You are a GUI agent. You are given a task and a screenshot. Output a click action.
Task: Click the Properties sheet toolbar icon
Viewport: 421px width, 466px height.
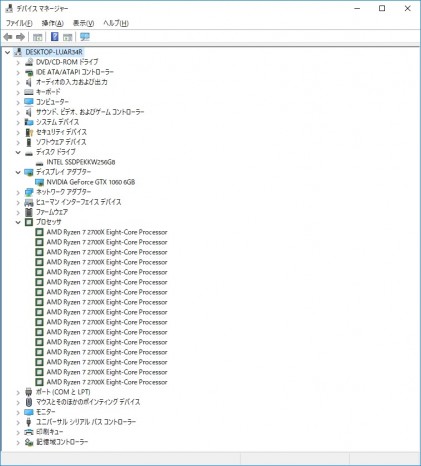68,37
